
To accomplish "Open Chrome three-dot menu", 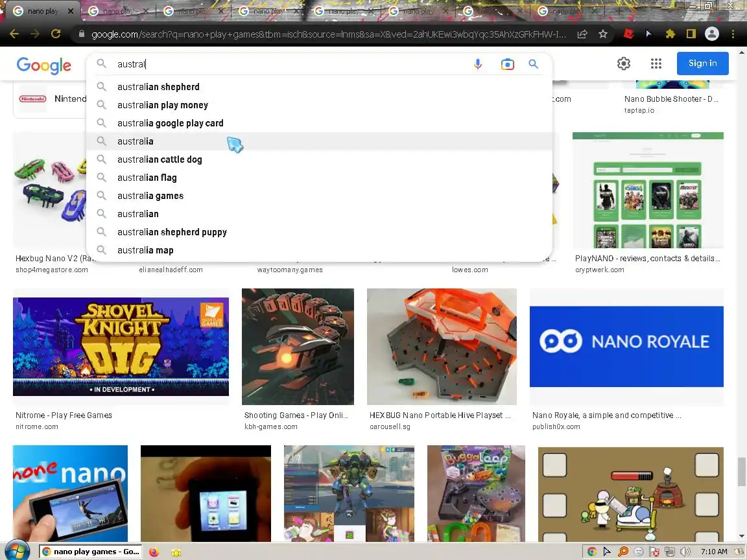I will (733, 34).
